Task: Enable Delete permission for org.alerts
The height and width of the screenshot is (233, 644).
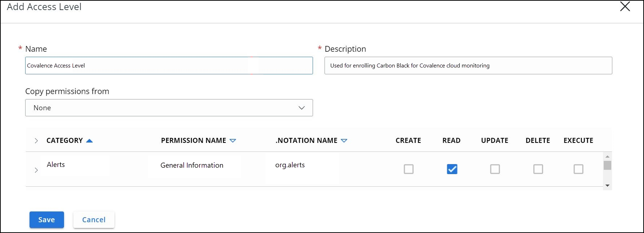Action: point(538,169)
